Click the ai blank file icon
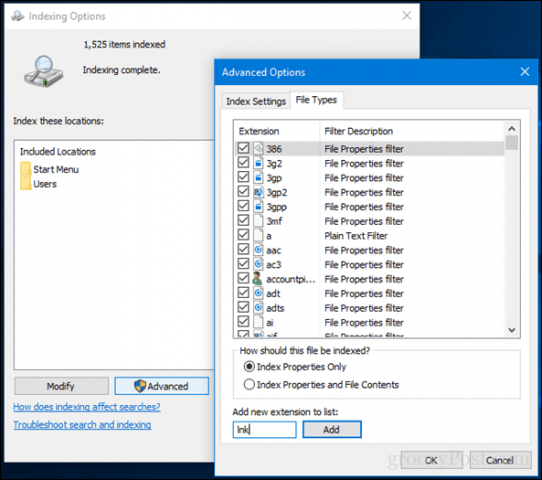 tap(258, 322)
